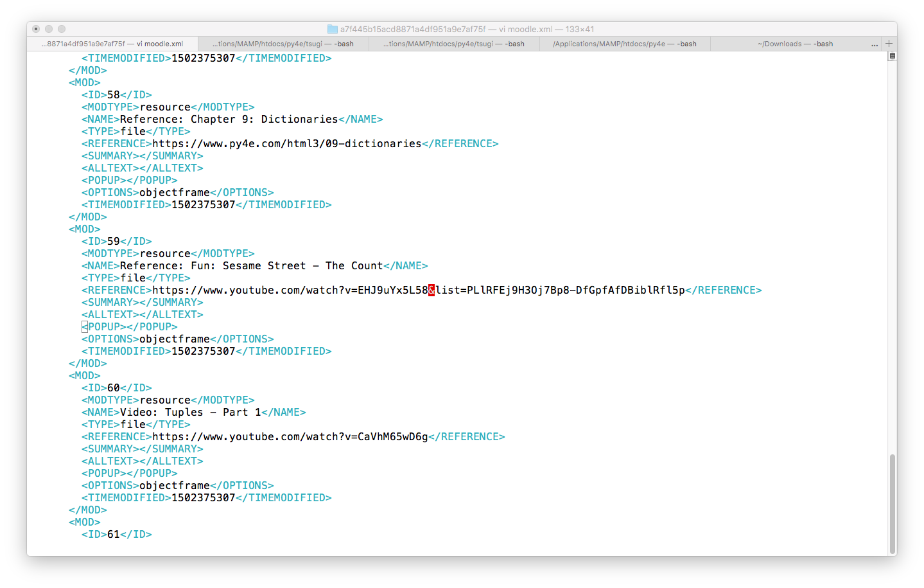Switch to the htdocs/py4e -bash tab

click(x=625, y=44)
